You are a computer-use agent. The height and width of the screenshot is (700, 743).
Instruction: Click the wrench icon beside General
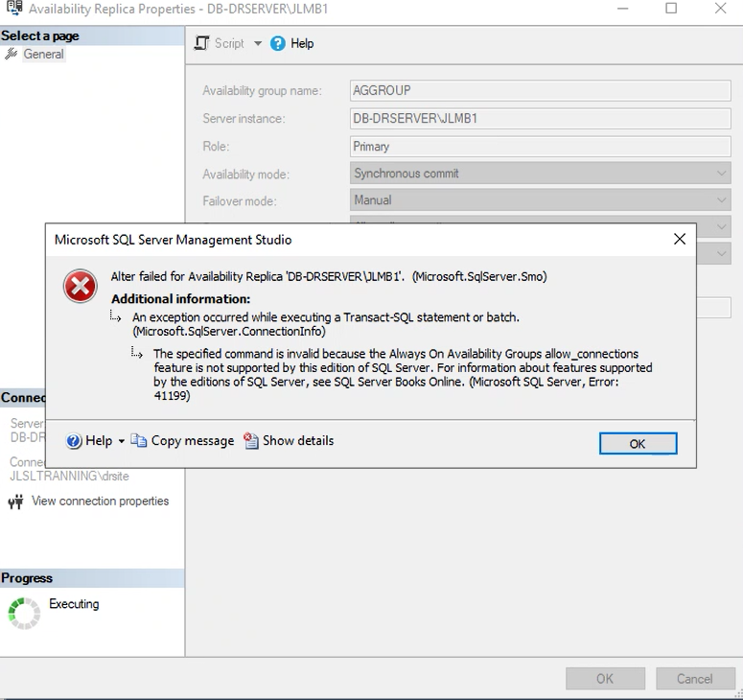tap(12, 54)
